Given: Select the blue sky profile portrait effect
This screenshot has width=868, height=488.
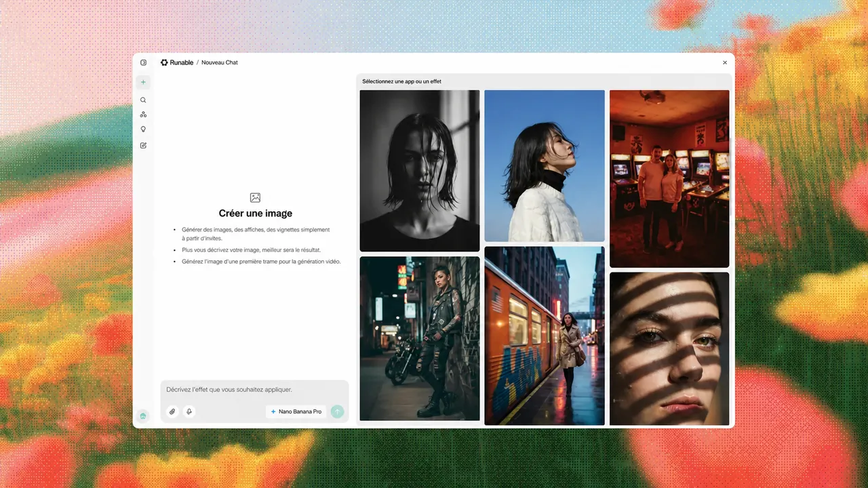Looking at the screenshot, I should (545, 166).
